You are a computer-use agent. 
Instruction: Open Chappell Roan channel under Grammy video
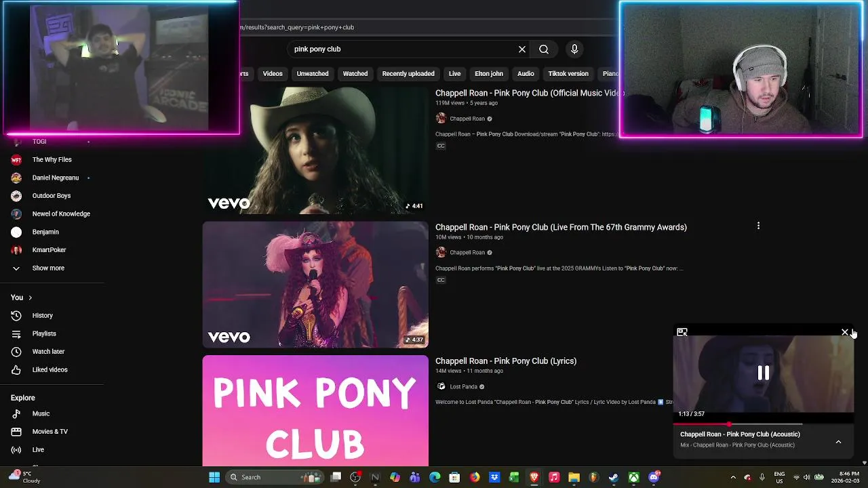pos(467,252)
